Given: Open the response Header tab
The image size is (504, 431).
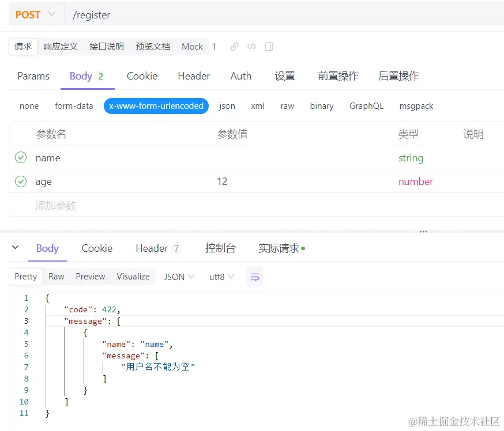Looking at the screenshot, I should point(157,248).
